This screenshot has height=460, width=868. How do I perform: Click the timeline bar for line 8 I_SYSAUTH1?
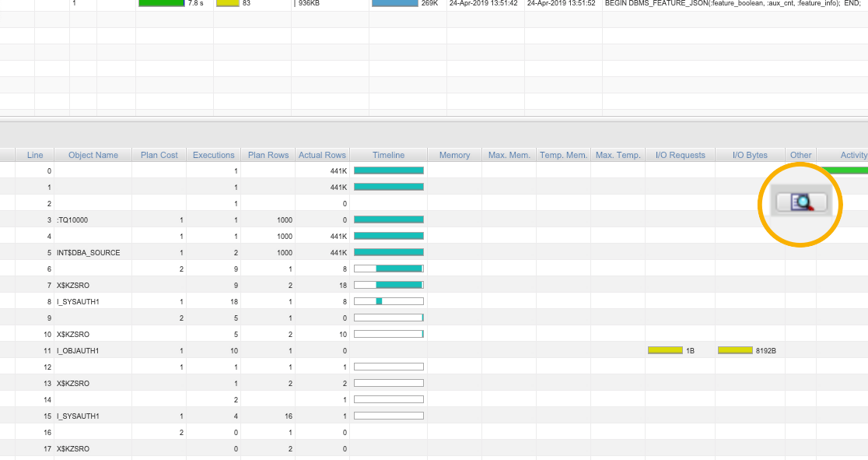389,301
